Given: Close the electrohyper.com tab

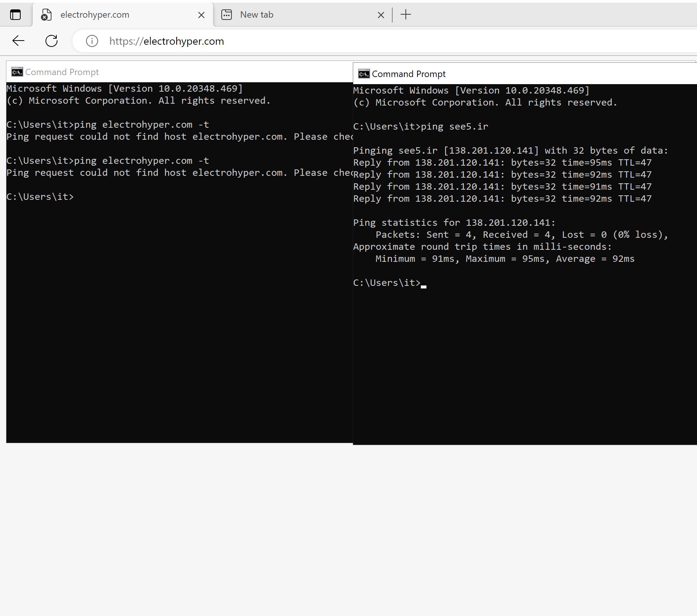Looking at the screenshot, I should 201,15.
